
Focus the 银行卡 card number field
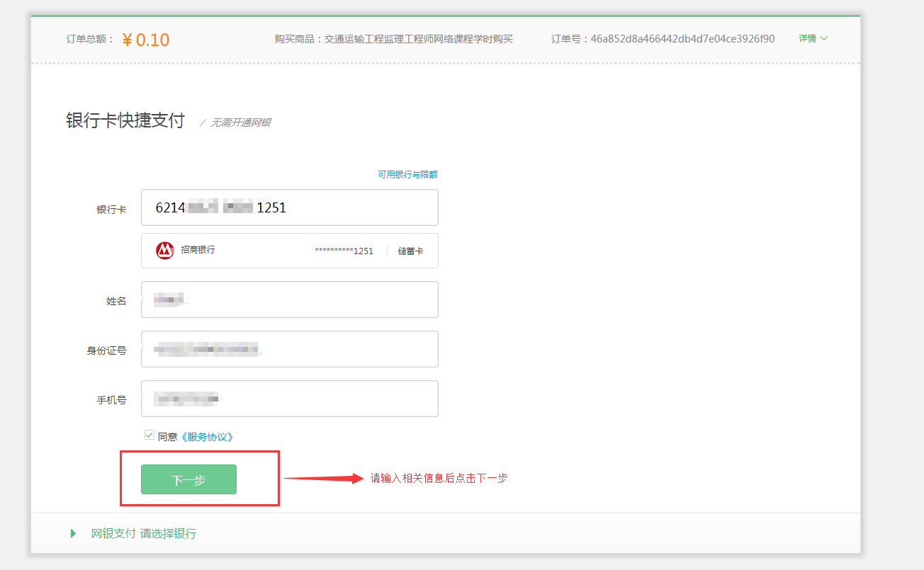click(x=290, y=207)
